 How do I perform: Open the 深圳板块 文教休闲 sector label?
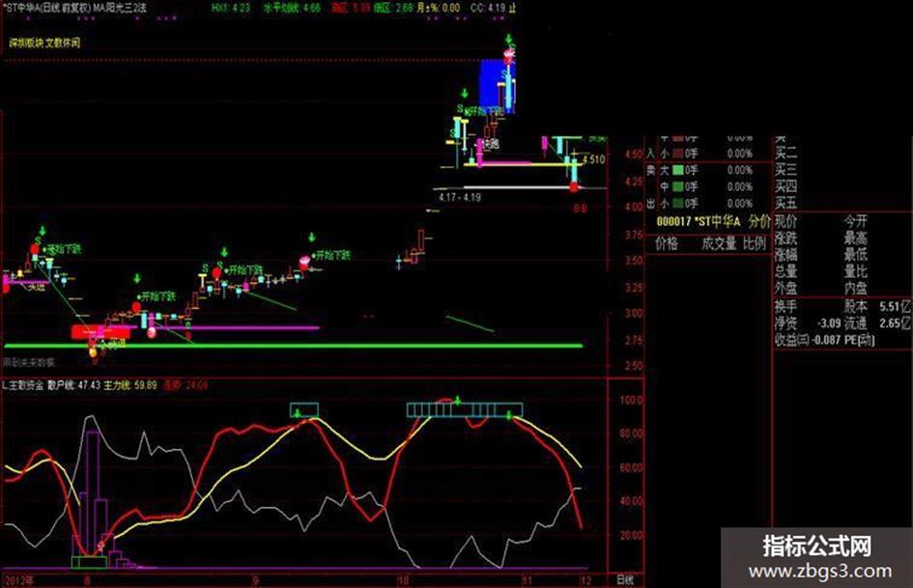click(44, 43)
